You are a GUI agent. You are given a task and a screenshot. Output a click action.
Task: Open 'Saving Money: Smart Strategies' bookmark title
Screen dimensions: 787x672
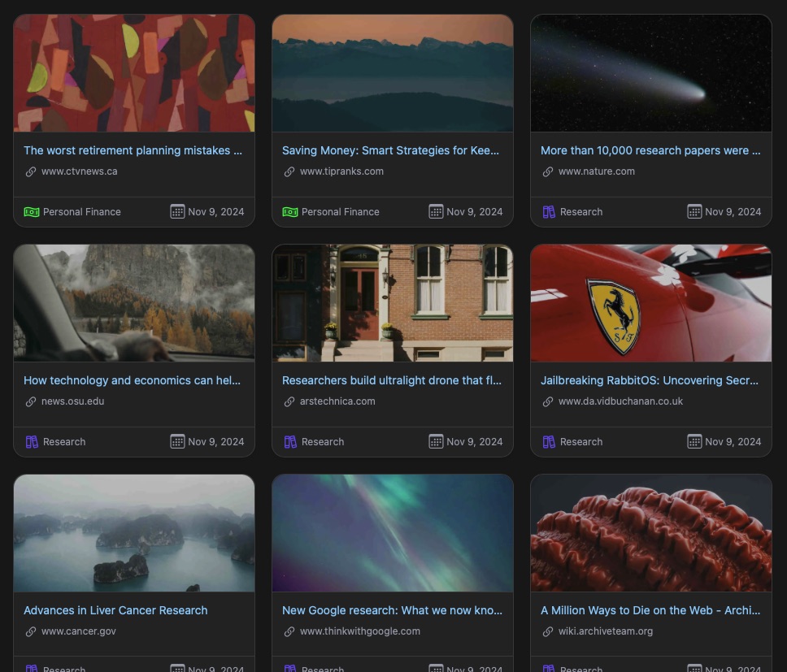click(x=390, y=150)
